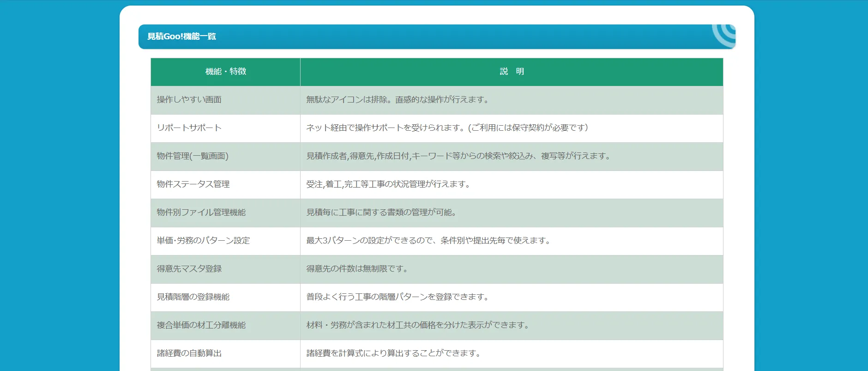Click the 材料・労務が含まれた材工共 description text
This screenshot has width=868, height=371.
coord(419,325)
